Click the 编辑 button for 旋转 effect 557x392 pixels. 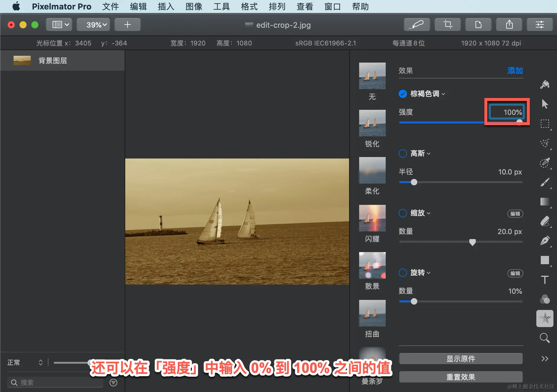pos(515,273)
